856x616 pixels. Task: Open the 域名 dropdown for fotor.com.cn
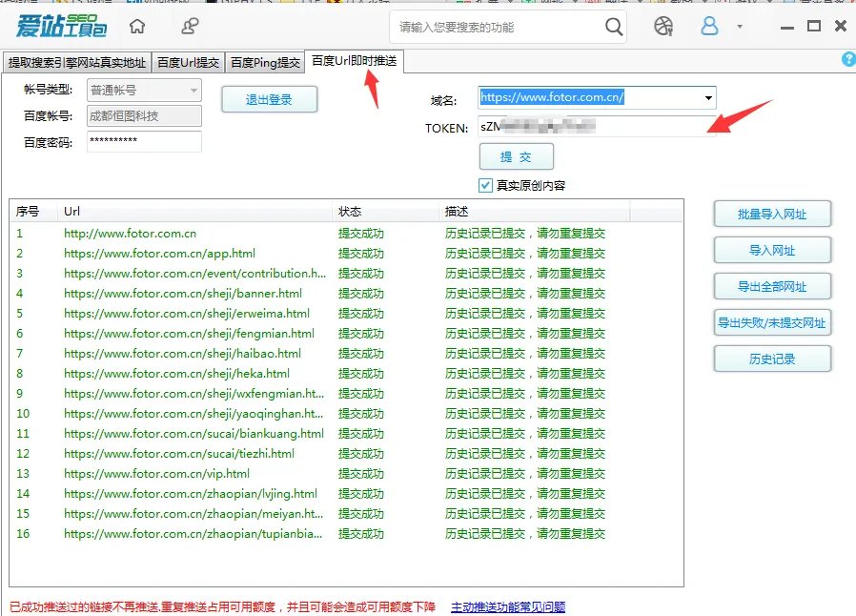(705, 97)
